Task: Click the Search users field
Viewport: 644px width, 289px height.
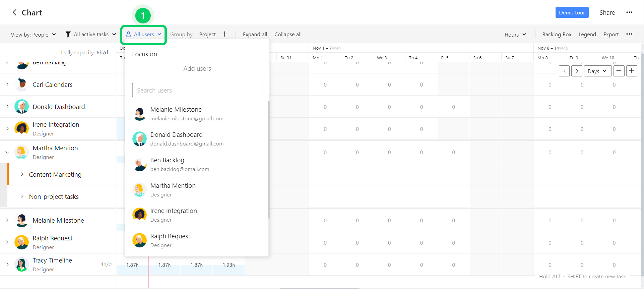Action: 197,90
